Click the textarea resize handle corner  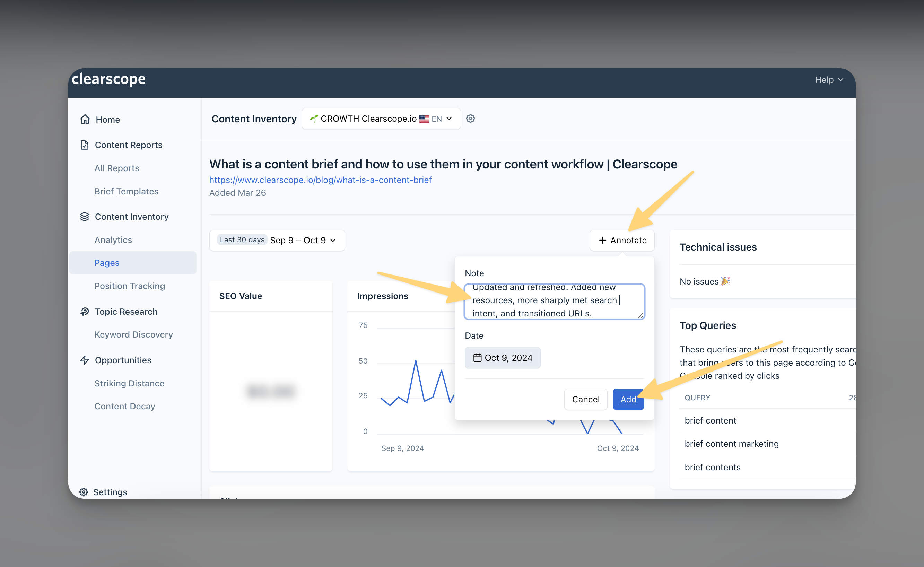tap(640, 315)
